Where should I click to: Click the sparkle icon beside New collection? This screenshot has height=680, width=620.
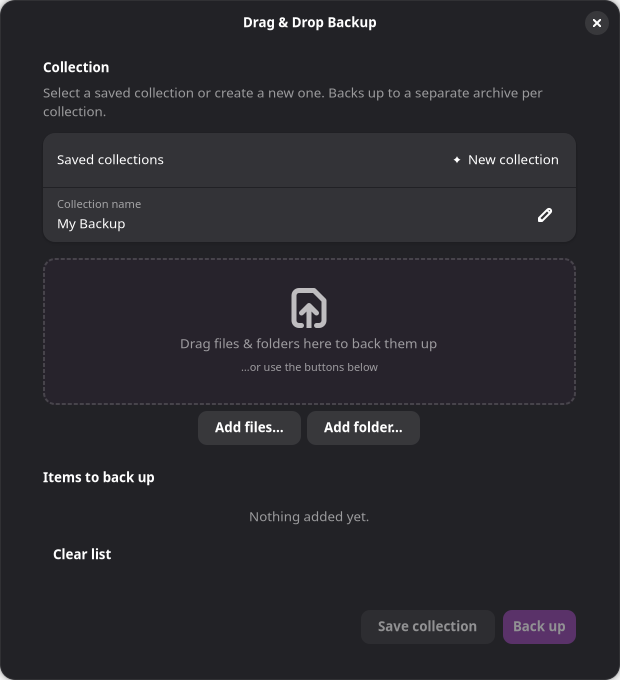tap(457, 160)
